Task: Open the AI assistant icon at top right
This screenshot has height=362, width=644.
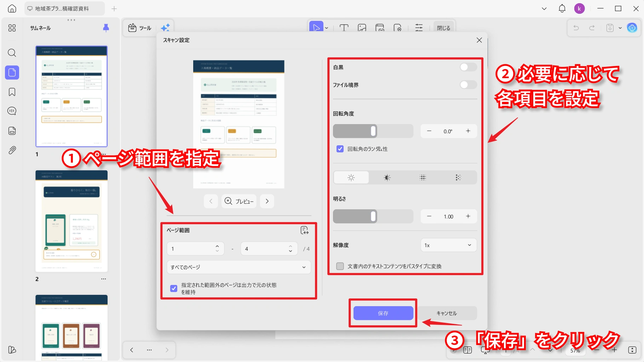Action: [x=632, y=28]
